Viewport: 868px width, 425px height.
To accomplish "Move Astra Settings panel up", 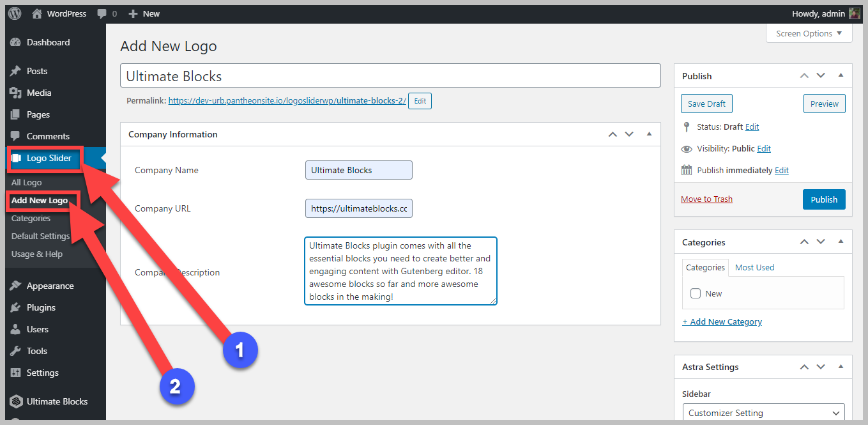I will tap(804, 367).
